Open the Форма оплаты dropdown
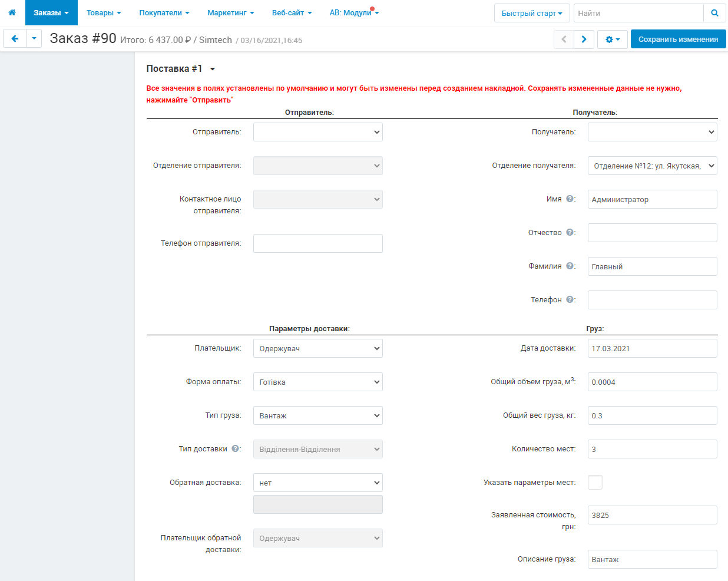728x581 pixels. point(317,382)
